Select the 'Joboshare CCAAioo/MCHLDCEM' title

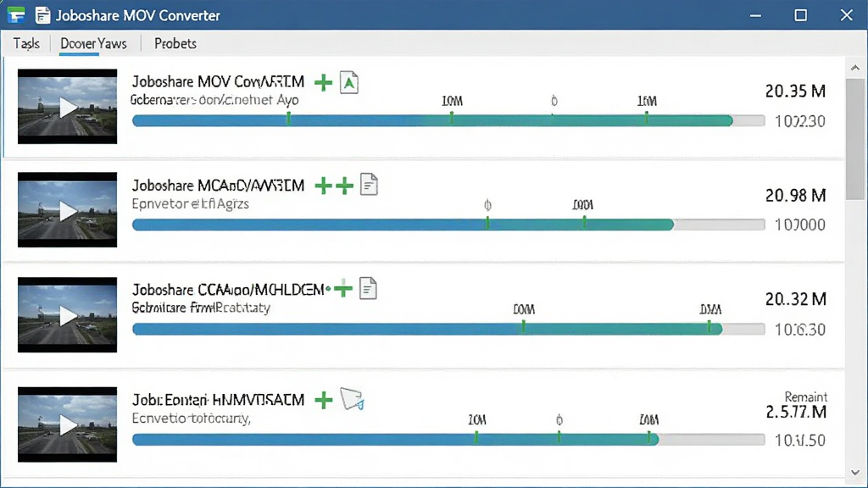coord(228,290)
